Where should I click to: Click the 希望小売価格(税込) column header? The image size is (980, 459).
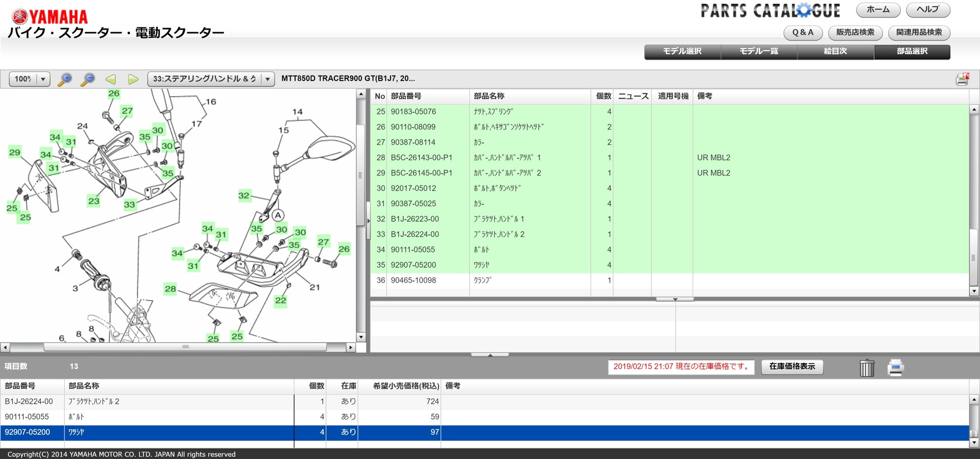(x=399, y=386)
